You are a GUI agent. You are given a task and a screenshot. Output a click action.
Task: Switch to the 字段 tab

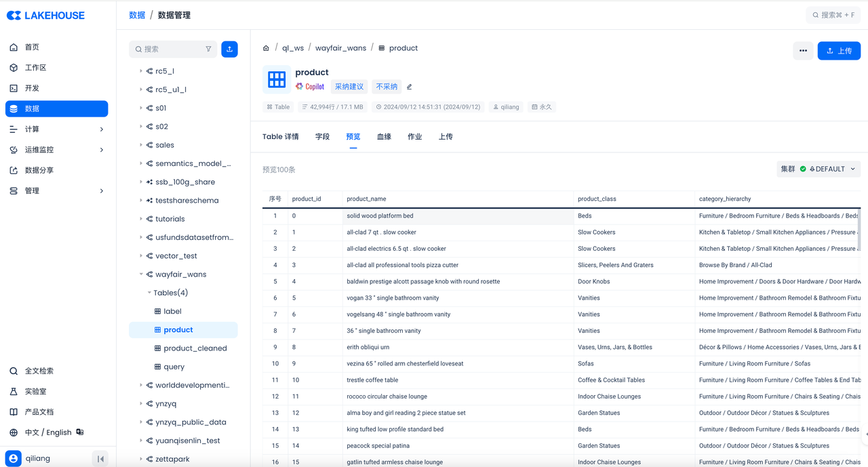tap(322, 137)
